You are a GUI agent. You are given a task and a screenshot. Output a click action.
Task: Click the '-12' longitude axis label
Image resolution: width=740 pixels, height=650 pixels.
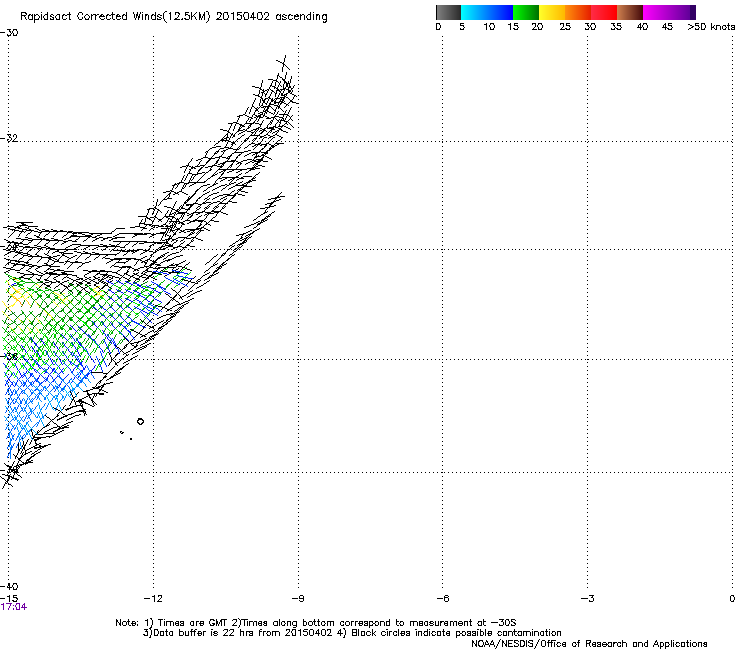[152, 599]
